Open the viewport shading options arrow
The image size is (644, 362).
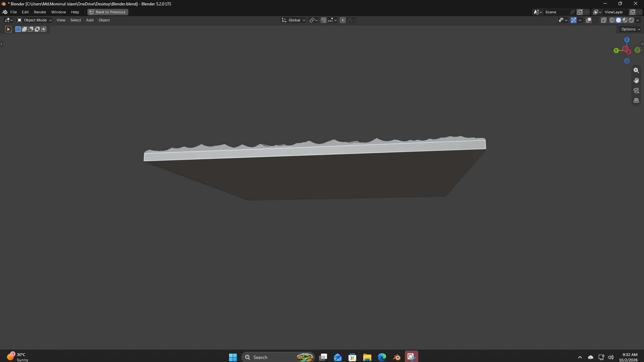[x=638, y=20]
